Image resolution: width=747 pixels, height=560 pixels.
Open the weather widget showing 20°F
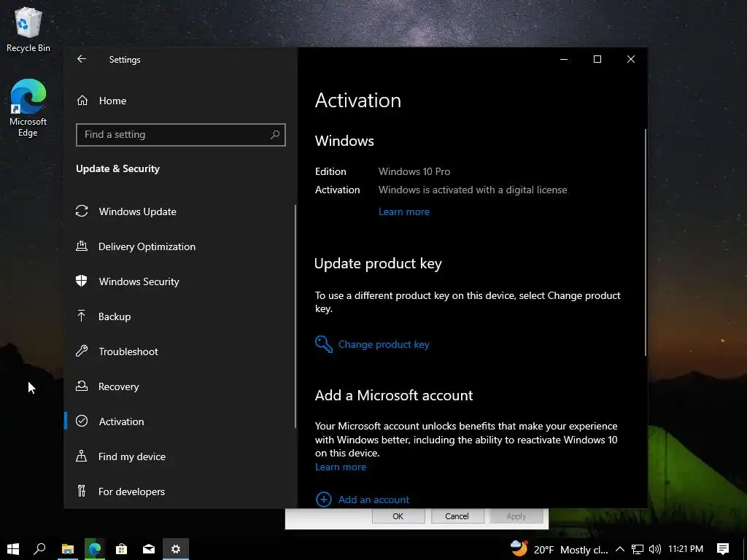pos(559,549)
